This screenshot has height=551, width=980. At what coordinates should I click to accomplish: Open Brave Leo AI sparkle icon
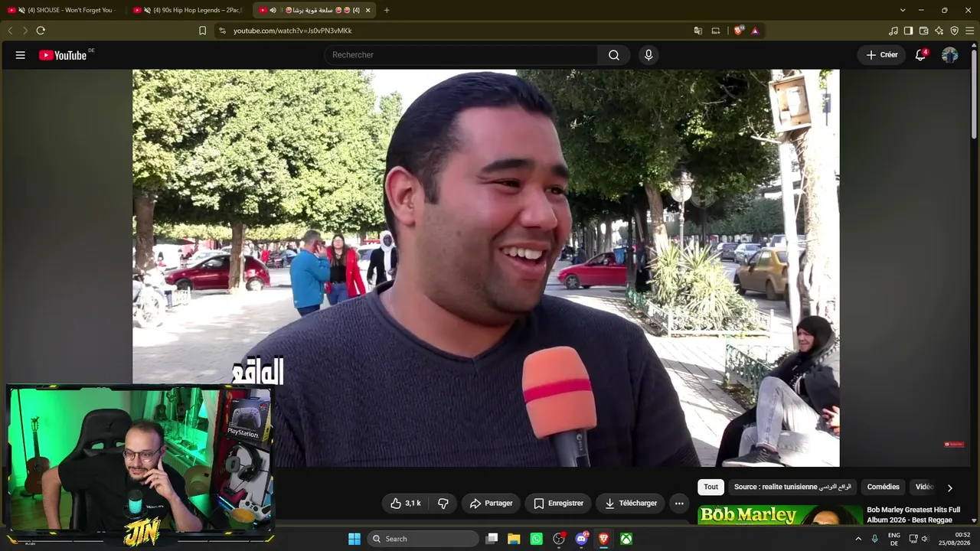click(939, 31)
